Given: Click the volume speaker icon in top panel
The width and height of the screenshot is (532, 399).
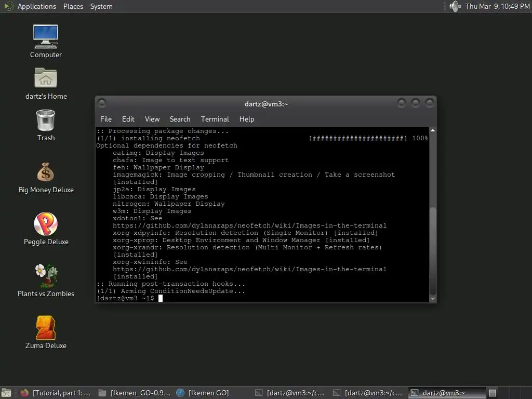Looking at the screenshot, I should click(x=455, y=6).
